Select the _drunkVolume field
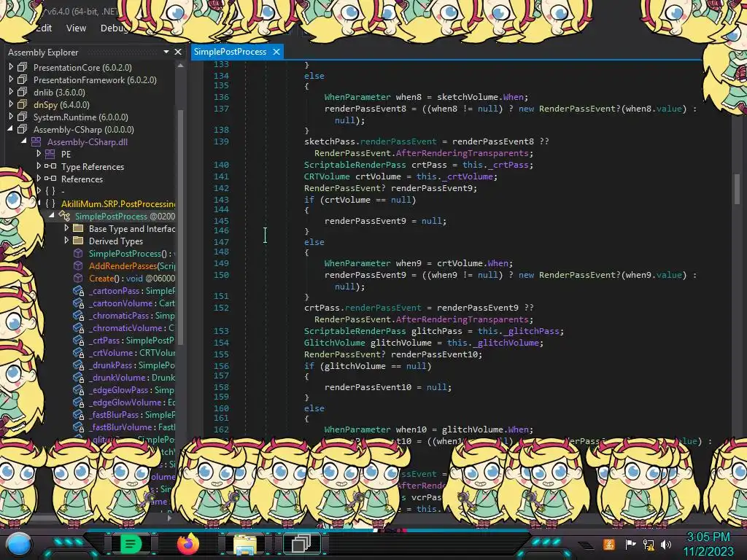This screenshot has width=747, height=560. [x=132, y=377]
